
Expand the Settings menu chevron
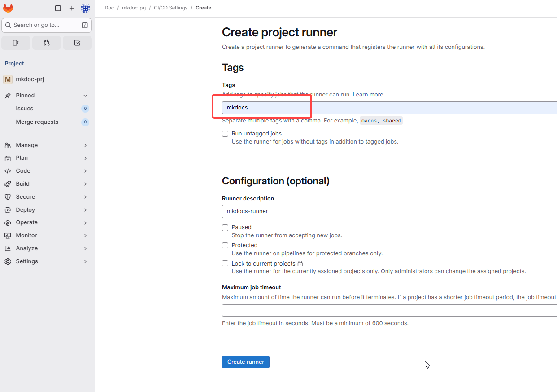85,261
